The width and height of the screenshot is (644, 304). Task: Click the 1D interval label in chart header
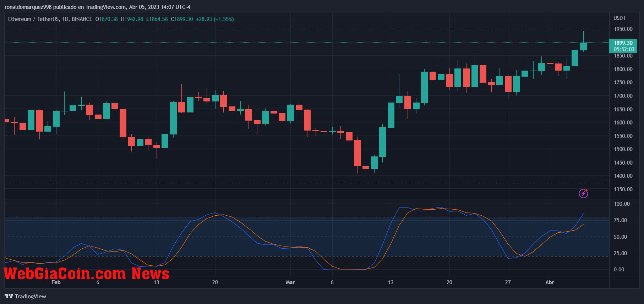[65, 19]
